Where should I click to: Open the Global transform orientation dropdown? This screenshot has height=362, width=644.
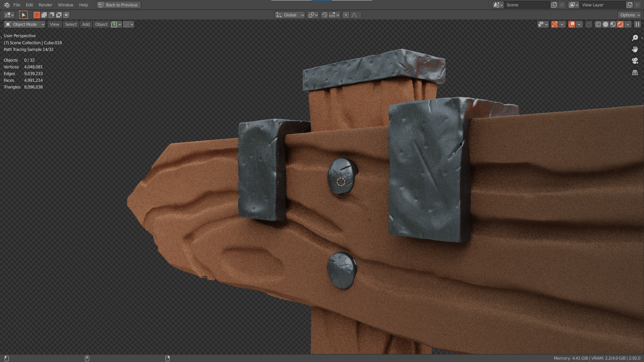[290, 15]
